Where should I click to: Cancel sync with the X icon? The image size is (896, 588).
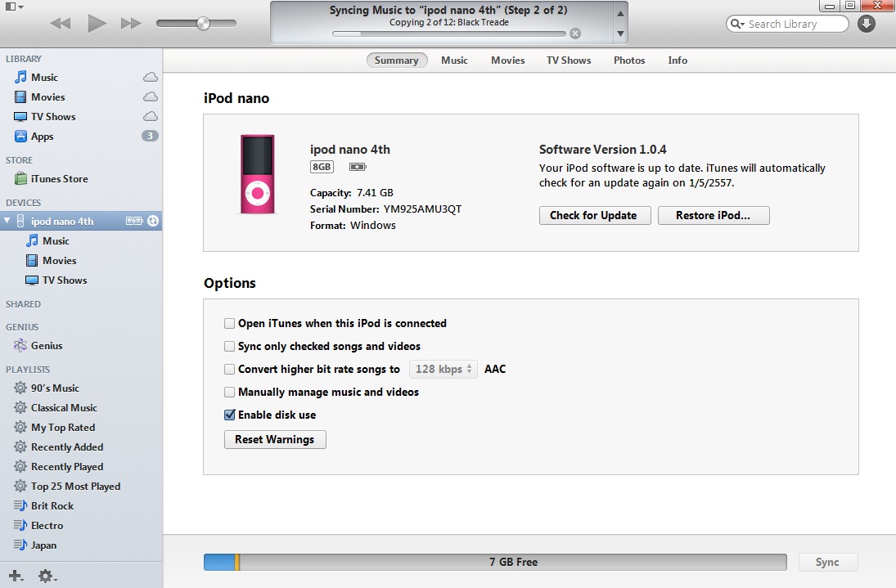[575, 34]
